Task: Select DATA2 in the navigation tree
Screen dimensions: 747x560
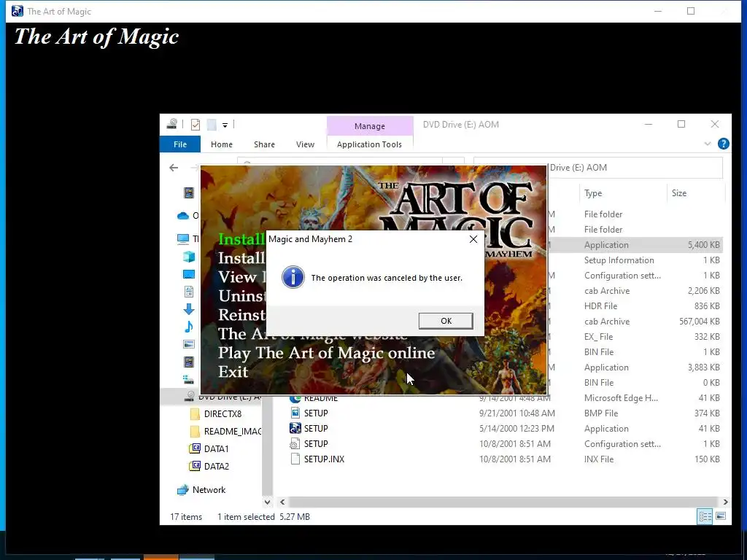Action: (x=216, y=466)
